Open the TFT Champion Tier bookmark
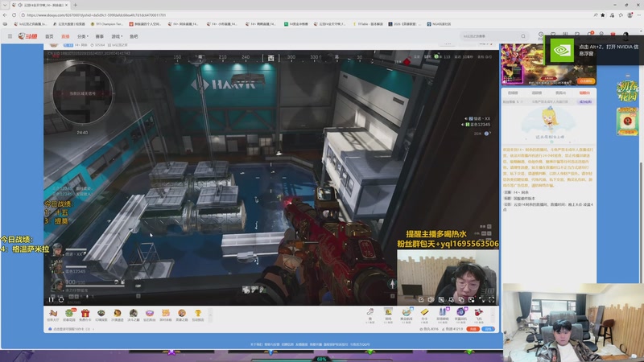 106,24
